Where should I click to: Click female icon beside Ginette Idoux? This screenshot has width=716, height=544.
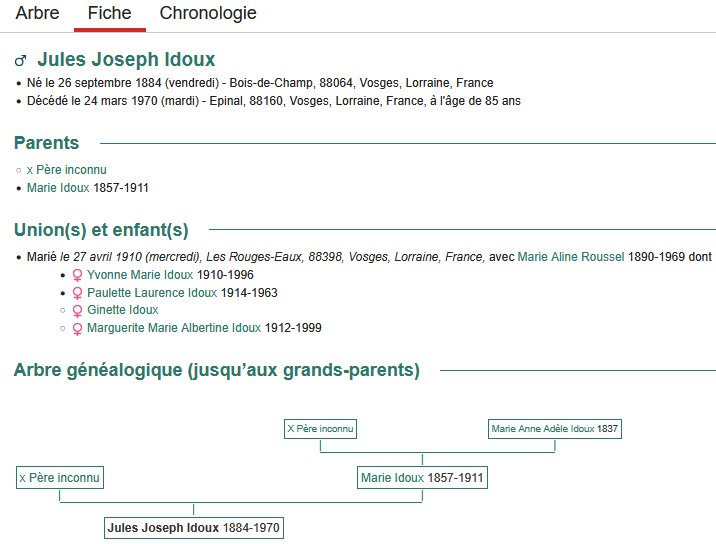point(77,311)
